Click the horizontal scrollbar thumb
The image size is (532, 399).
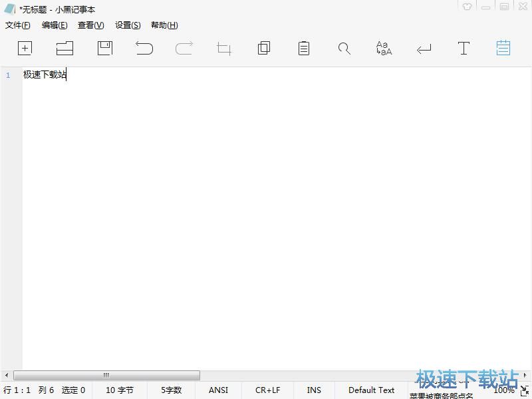(x=106, y=375)
